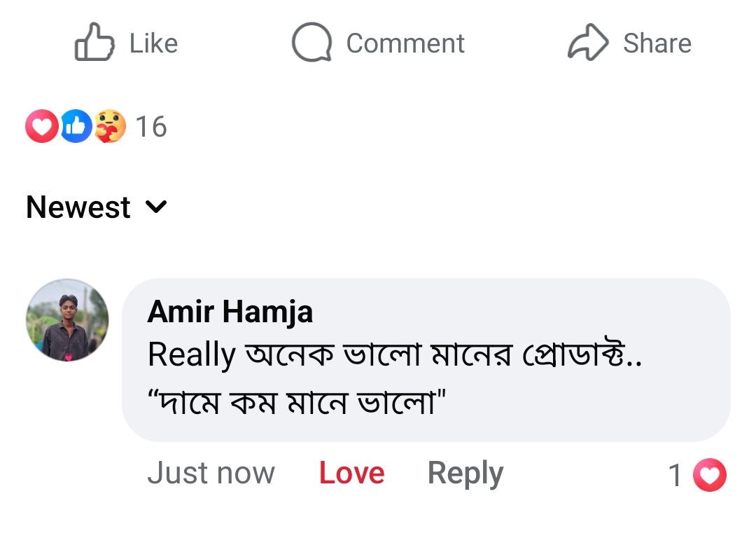This screenshot has width=756, height=538.
Task: Open the red heart reaction in summary
Action: pyautogui.click(x=42, y=126)
